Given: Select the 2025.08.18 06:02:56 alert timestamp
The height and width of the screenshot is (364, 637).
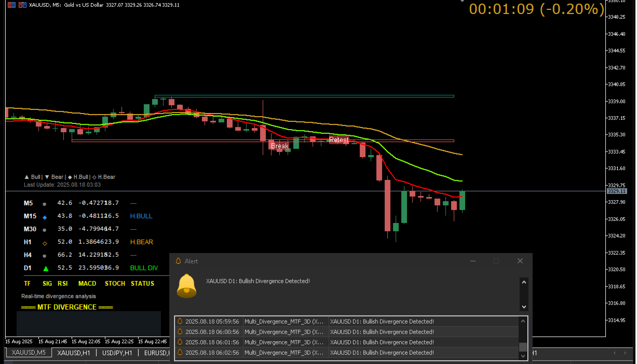Looking at the screenshot, I should (212, 353).
